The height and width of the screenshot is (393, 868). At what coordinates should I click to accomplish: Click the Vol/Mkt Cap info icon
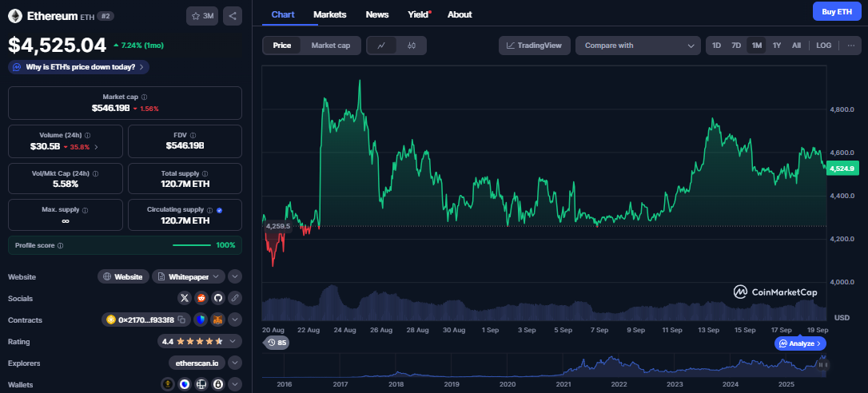point(95,174)
